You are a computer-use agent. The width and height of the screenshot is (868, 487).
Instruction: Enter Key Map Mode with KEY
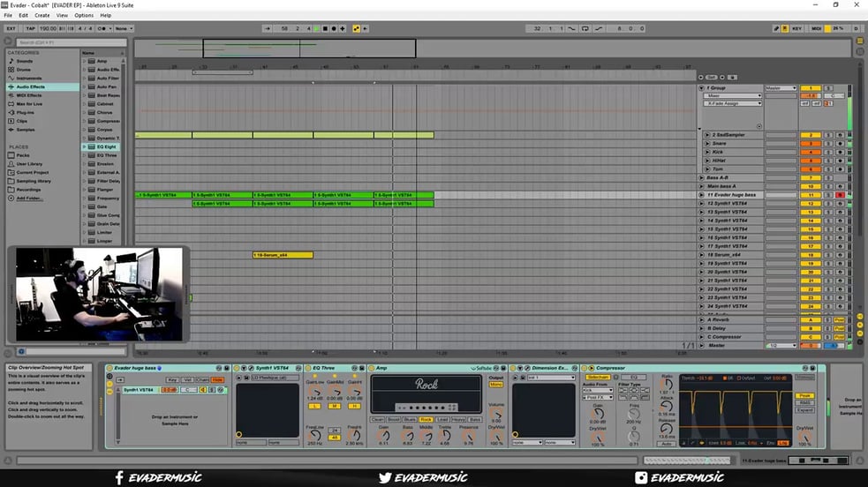pos(797,28)
